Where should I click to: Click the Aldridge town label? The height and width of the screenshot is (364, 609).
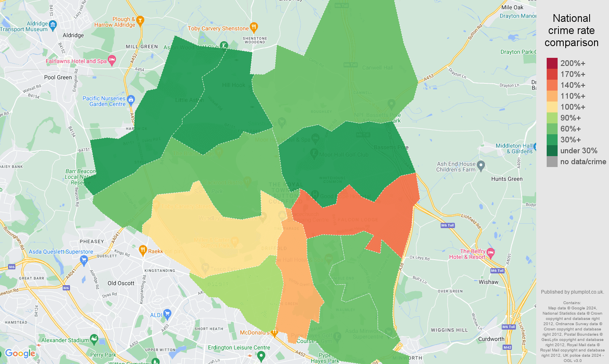coord(73,35)
